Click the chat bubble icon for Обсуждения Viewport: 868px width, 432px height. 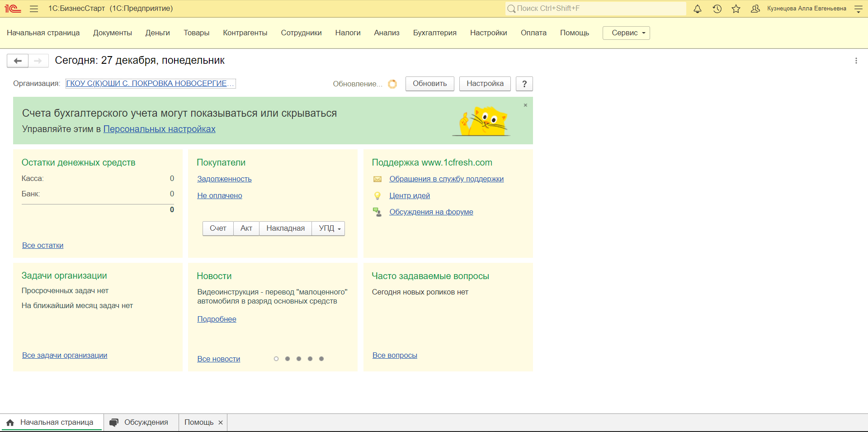pos(114,423)
